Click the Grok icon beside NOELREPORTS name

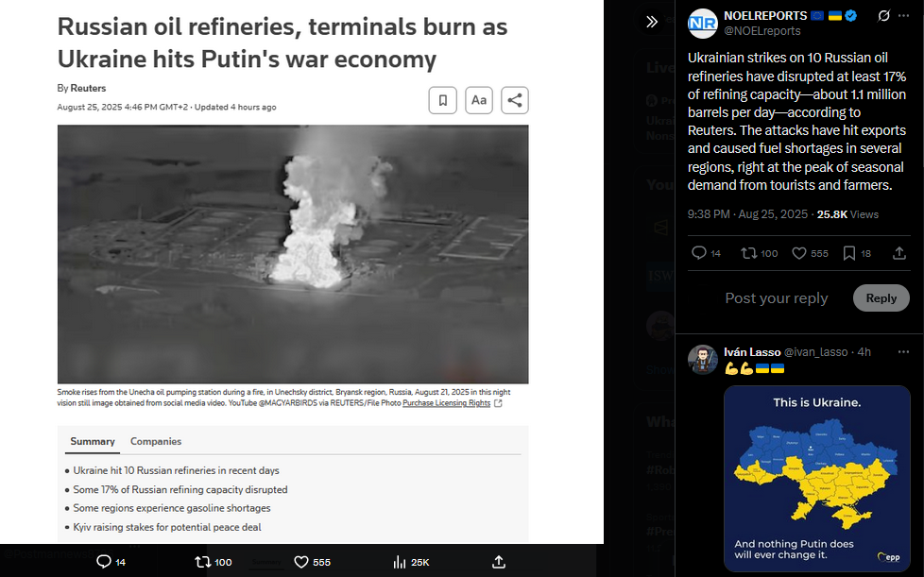point(883,16)
